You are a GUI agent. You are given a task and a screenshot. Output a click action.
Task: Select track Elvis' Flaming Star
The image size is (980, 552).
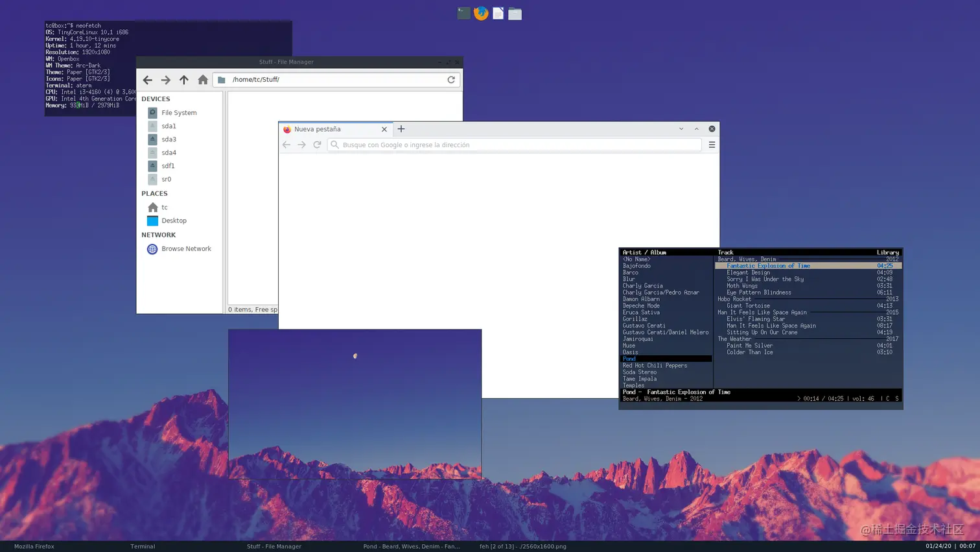pyautogui.click(x=755, y=319)
